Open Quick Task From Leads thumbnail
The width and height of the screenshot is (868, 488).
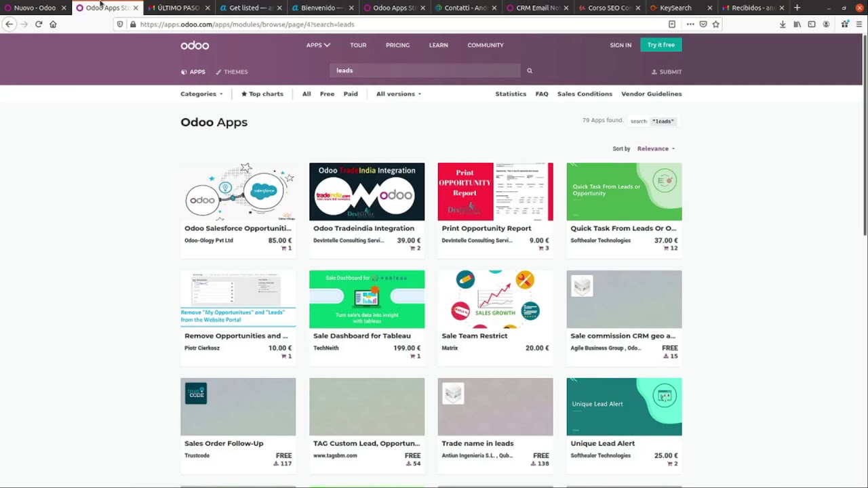(624, 192)
